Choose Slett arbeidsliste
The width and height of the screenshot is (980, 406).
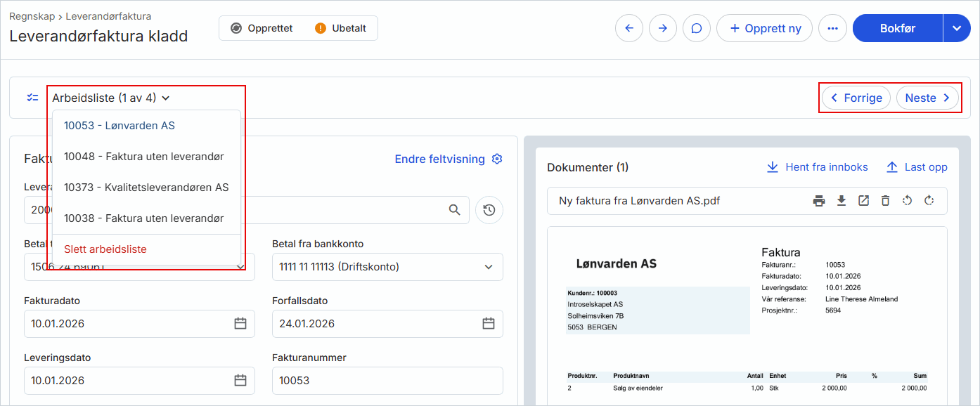147,249
